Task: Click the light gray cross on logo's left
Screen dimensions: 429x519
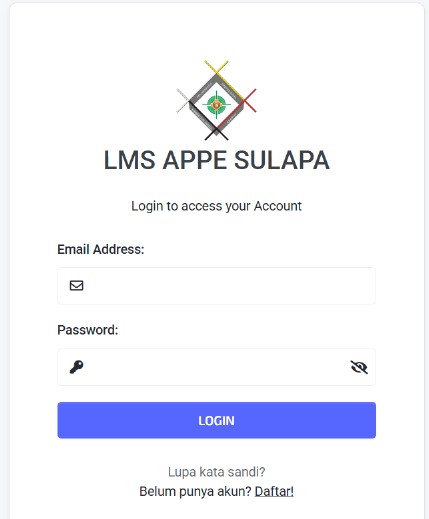Action: point(183,101)
